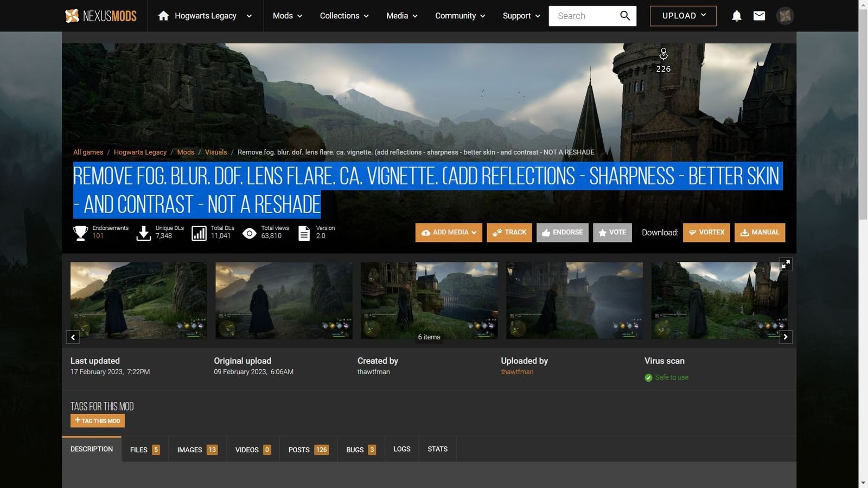Endorse this mod
The width and height of the screenshot is (868, 488).
click(562, 233)
